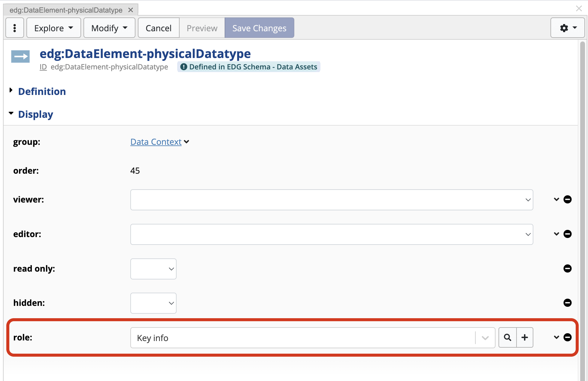The width and height of the screenshot is (588, 381).
Task: Open the search lookup for the role field
Action: point(508,337)
